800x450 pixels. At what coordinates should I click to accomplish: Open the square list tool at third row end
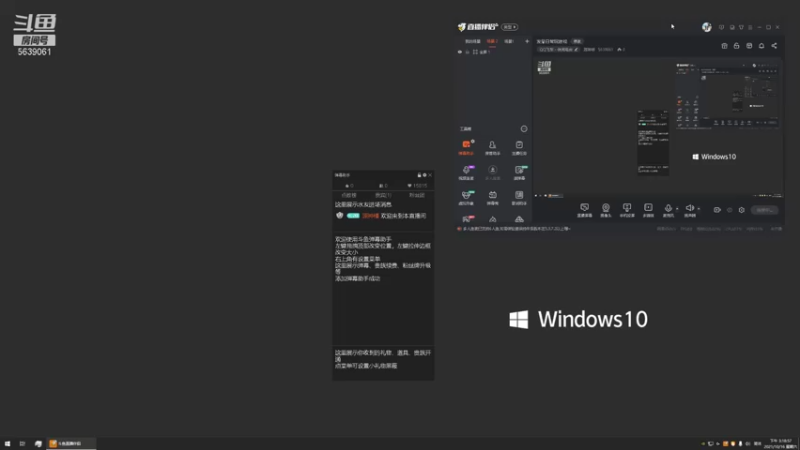(x=519, y=197)
